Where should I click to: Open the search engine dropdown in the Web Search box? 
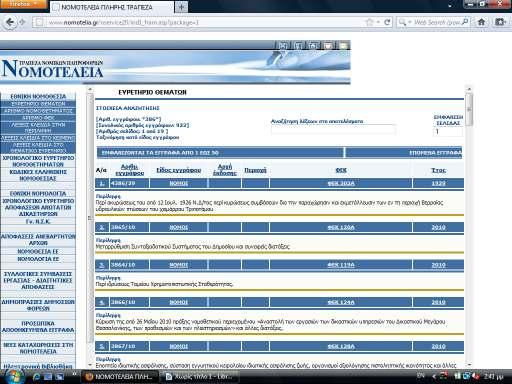[404, 22]
